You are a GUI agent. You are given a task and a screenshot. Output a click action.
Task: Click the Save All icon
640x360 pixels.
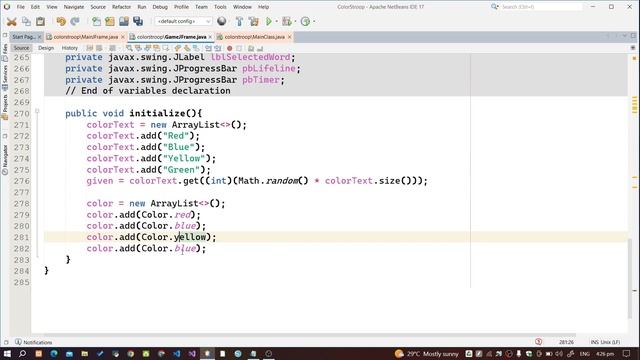tap(138, 21)
